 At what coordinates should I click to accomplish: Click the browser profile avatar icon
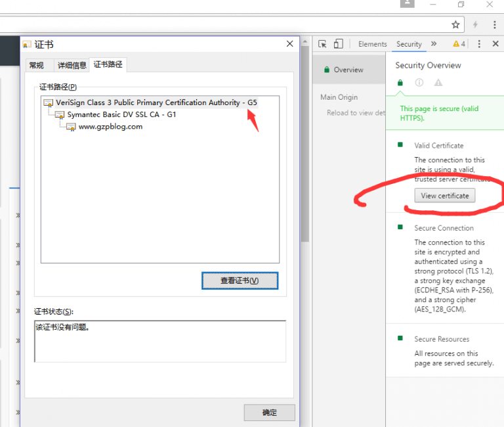(408, 3)
